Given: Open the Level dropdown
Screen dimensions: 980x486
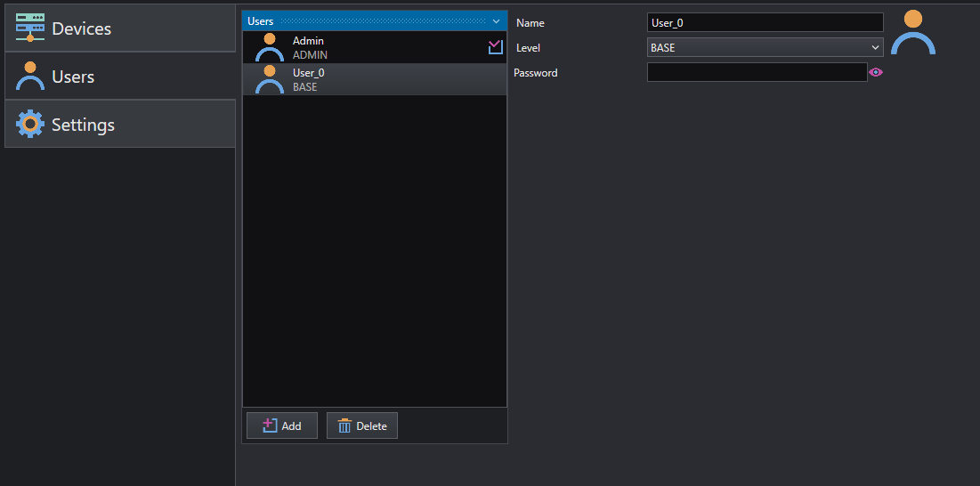Looking at the screenshot, I should [x=765, y=47].
